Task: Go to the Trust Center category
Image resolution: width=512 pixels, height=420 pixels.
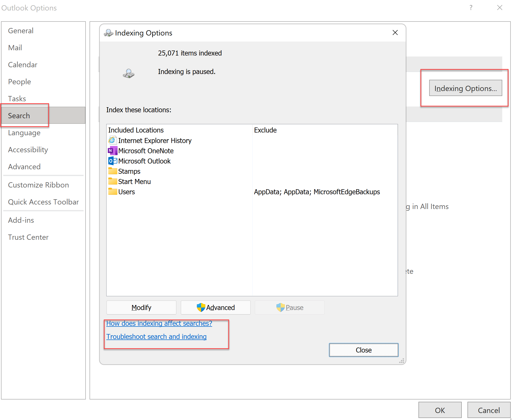Action: pos(28,237)
